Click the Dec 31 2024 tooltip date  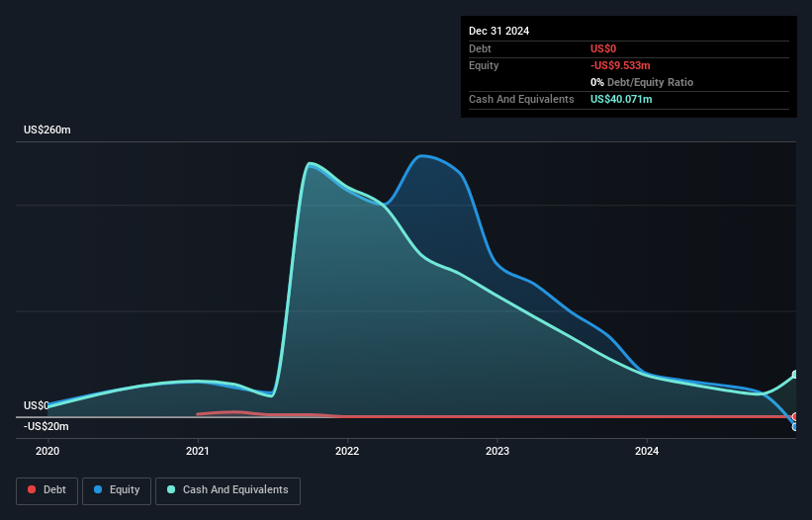[498, 31]
